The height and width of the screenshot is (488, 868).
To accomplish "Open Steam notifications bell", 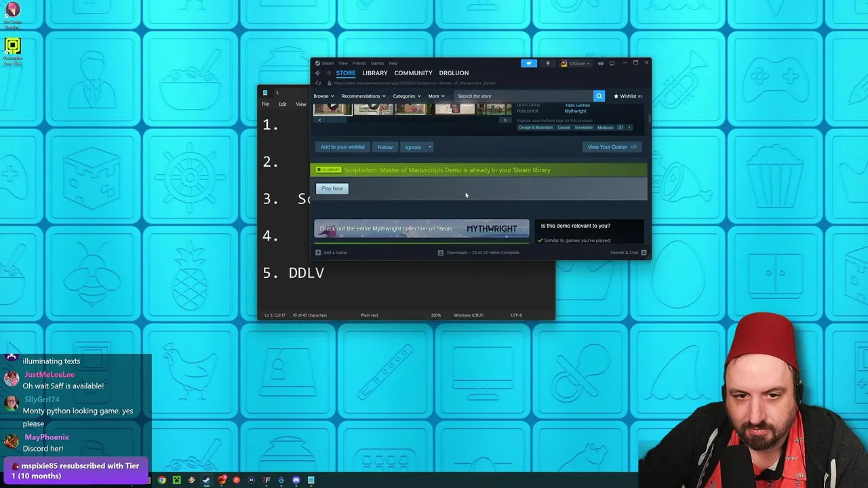I will [x=548, y=63].
